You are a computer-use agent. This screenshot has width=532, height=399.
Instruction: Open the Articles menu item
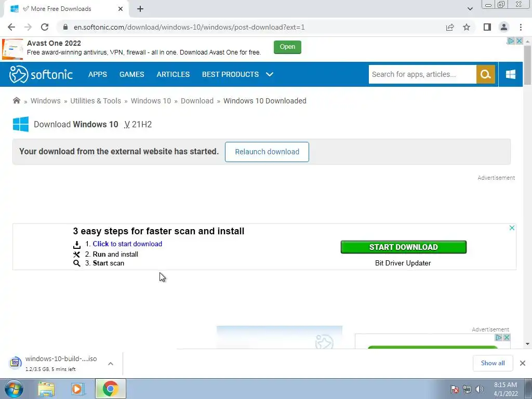pyautogui.click(x=173, y=74)
